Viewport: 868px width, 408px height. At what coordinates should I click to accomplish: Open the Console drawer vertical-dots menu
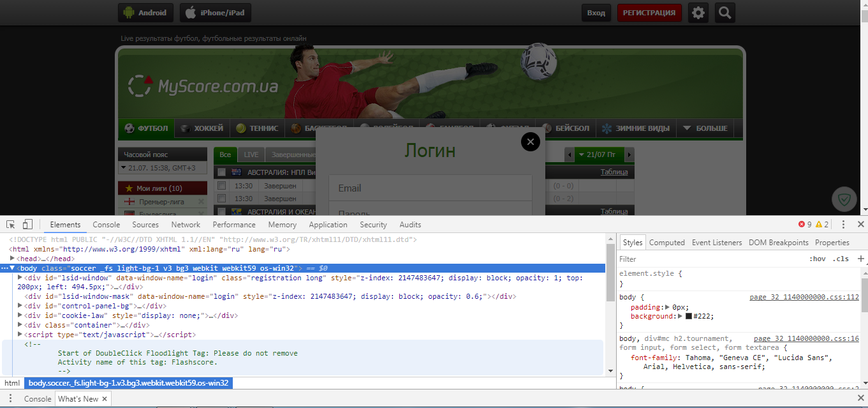coord(10,398)
